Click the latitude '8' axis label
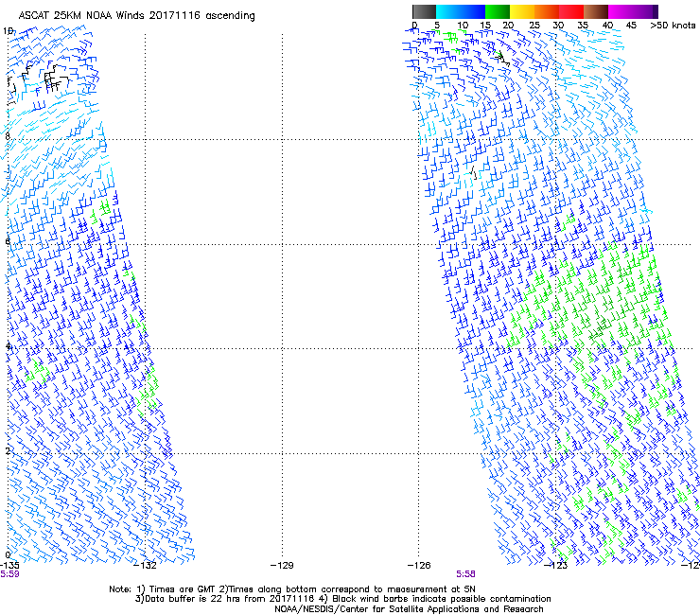Viewport: 700px width, 615px height. tap(8, 136)
